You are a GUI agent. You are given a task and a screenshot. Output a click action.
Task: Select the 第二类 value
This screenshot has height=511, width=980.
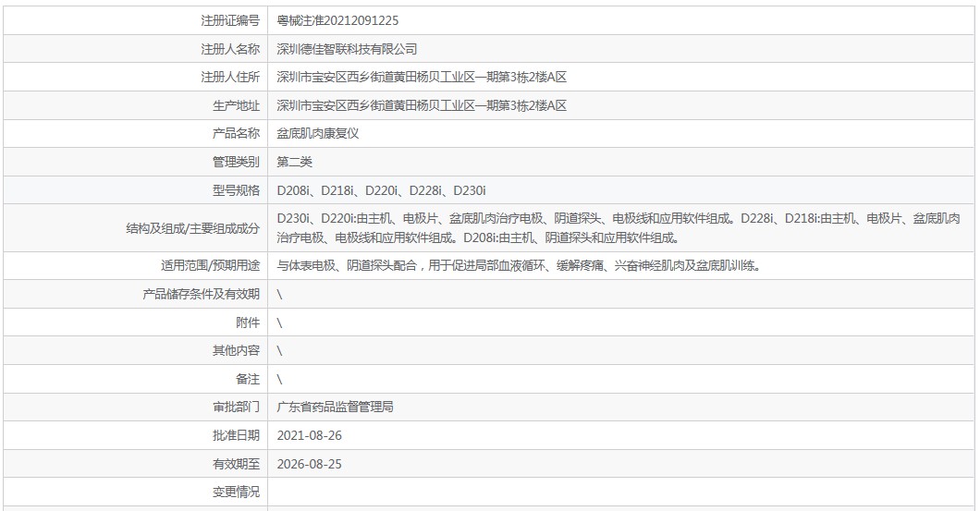(294, 162)
